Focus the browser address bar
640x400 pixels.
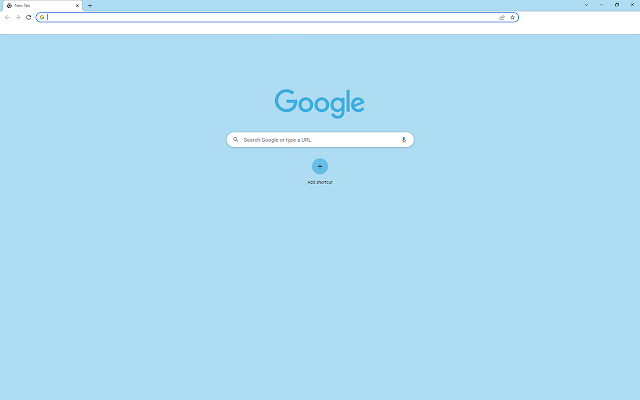coord(277,17)
